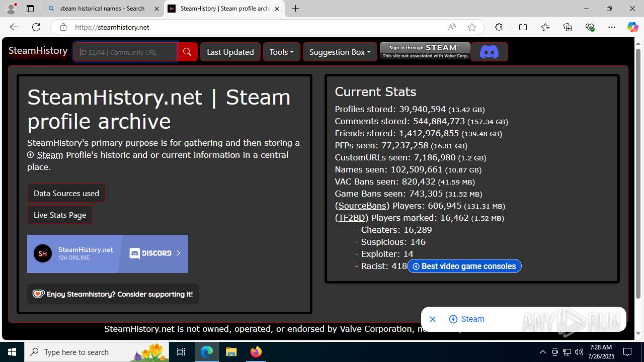Click Enjoy Steamhistory support button
This screenshot has width=644, height=362.
point(113,294)
